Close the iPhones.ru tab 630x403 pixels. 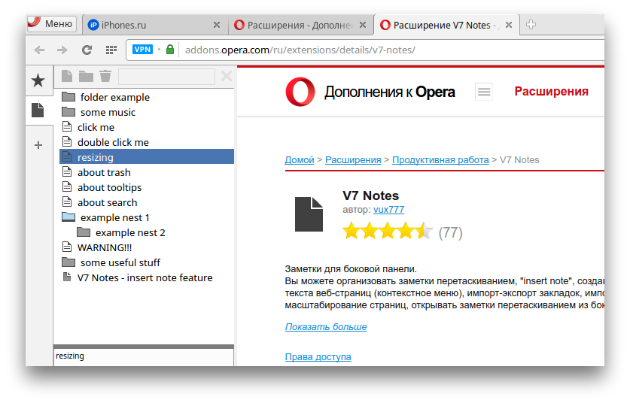click(217, 25)
